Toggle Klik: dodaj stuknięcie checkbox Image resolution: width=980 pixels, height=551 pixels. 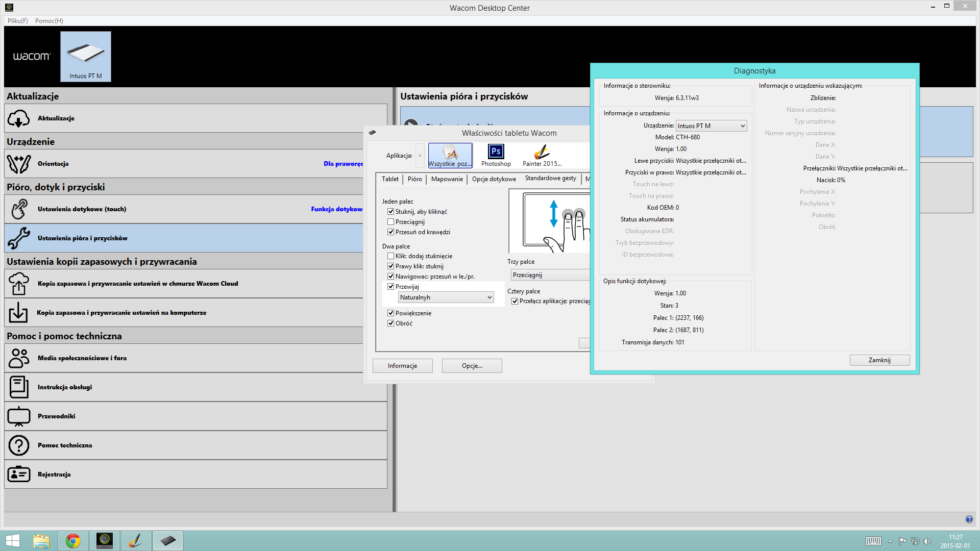pyautogui.click(x=391, y=256)
